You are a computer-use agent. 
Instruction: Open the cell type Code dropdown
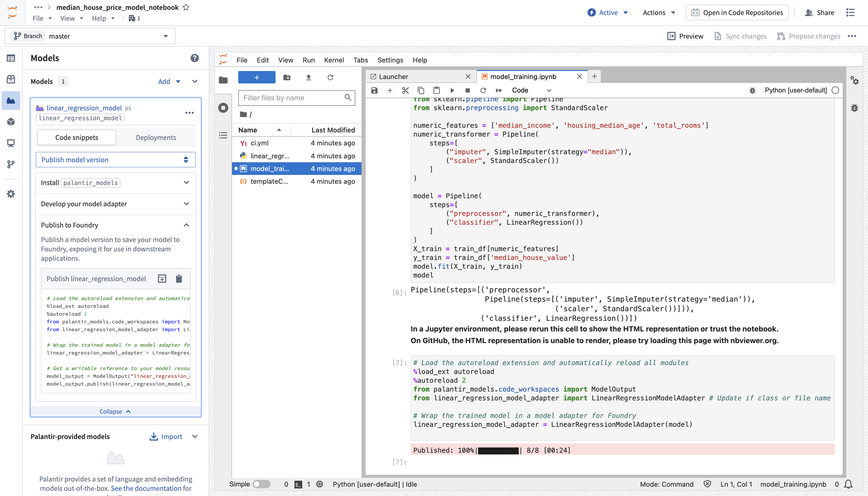[531, 90]
